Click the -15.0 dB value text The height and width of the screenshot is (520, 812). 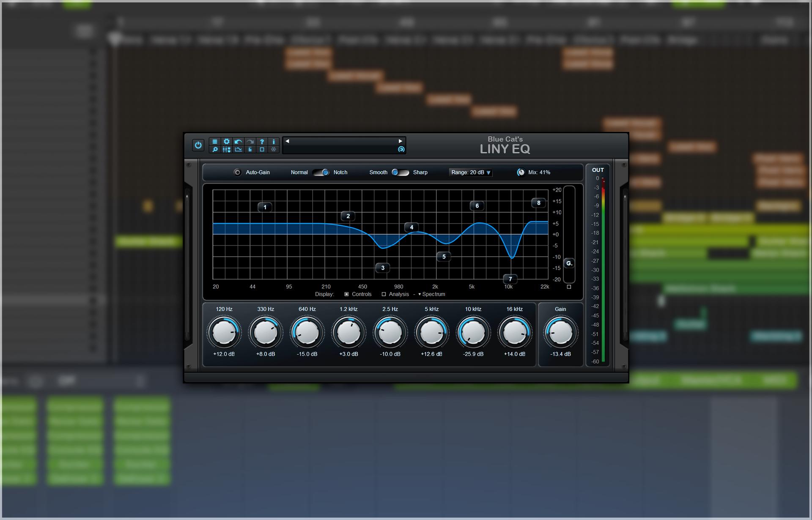click(x=307, y=354)
